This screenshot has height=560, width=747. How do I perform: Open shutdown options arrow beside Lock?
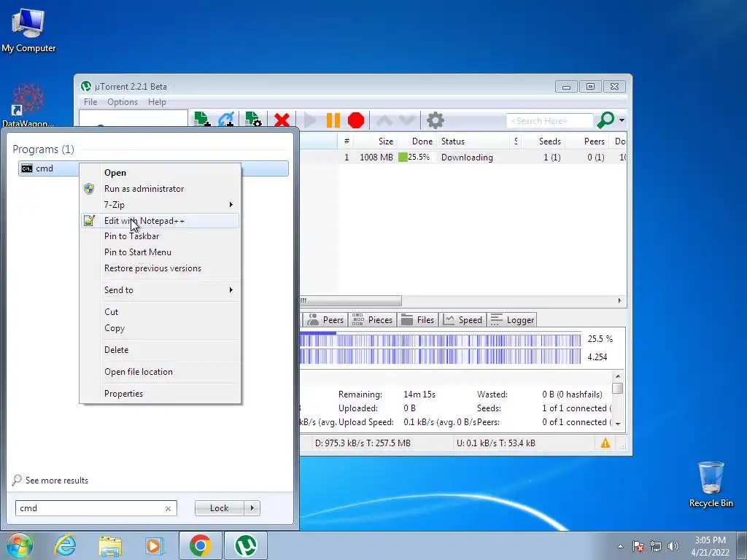pyautogui.click(x=252, y=508)
